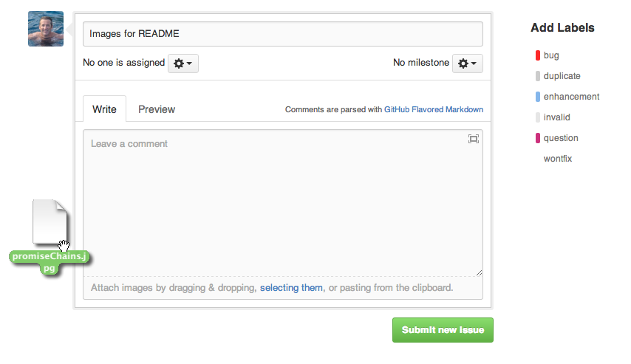Click the promiseChains.jpg file icon
The image size is (631, 364).
[x=51, y=224]
